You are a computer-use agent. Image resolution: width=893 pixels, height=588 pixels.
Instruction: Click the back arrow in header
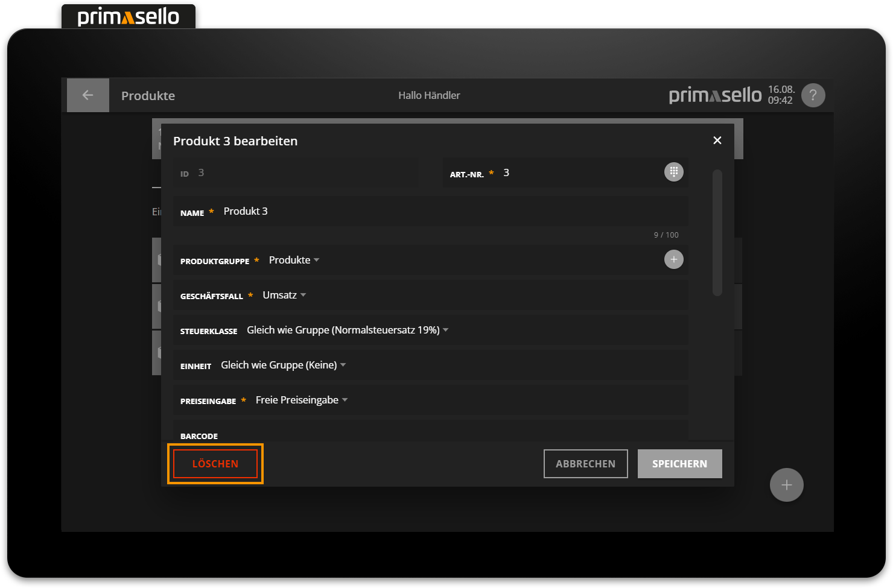[87, 95]
